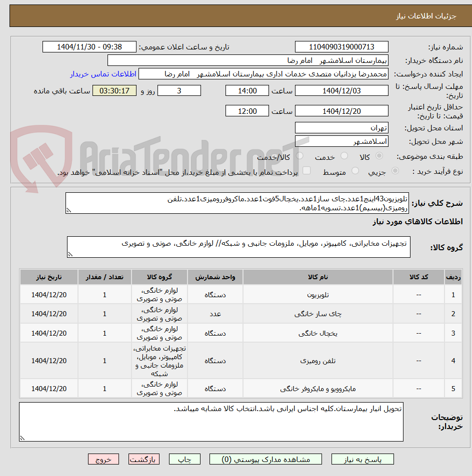Click the اطلاعات کالاهای مورد نیاز heading
472x476 pixels.
click(418, 222)
